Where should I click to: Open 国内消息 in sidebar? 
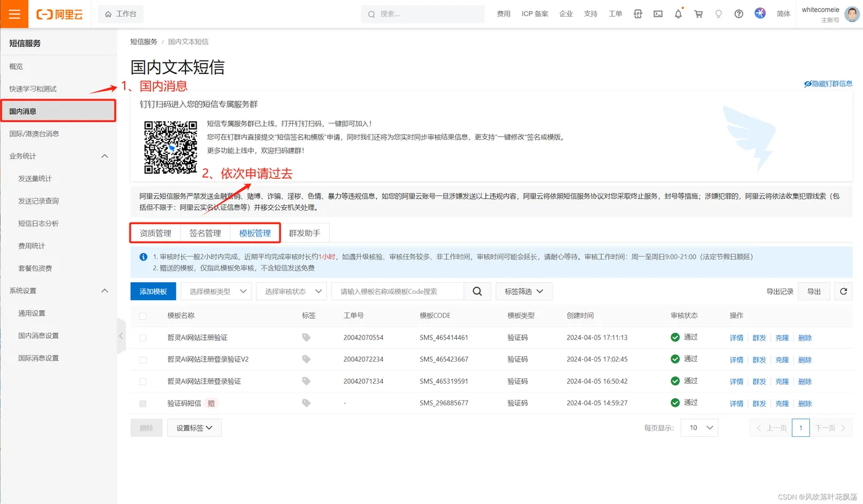pyautogui.click(x=58, y=111)
